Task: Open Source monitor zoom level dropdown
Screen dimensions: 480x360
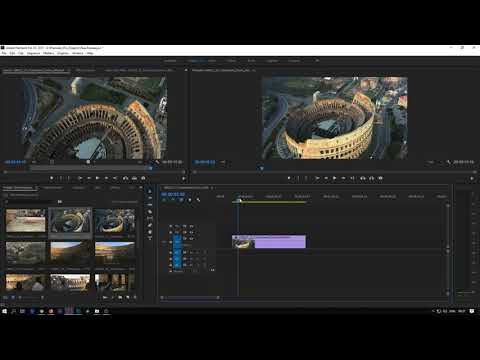Action: [x=34, y=162]
